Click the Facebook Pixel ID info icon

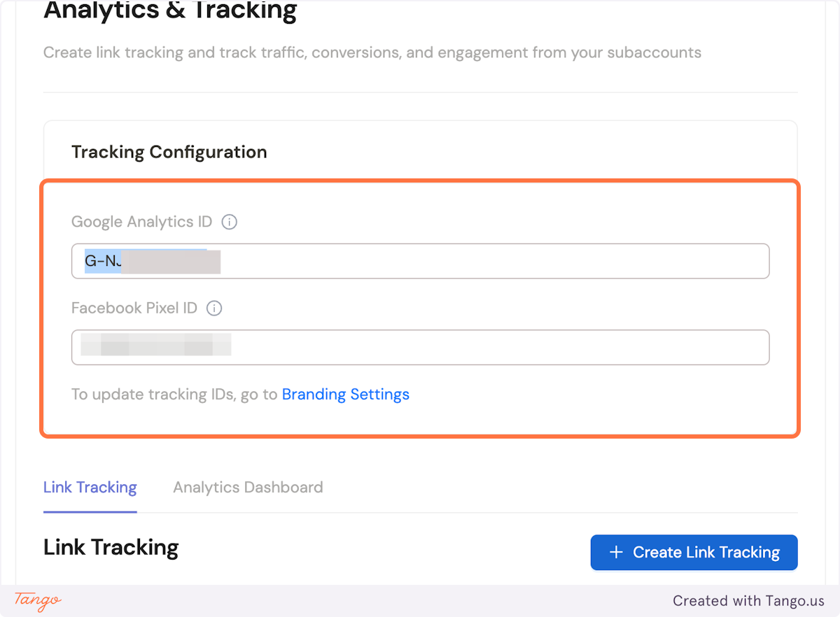(214, 308)
